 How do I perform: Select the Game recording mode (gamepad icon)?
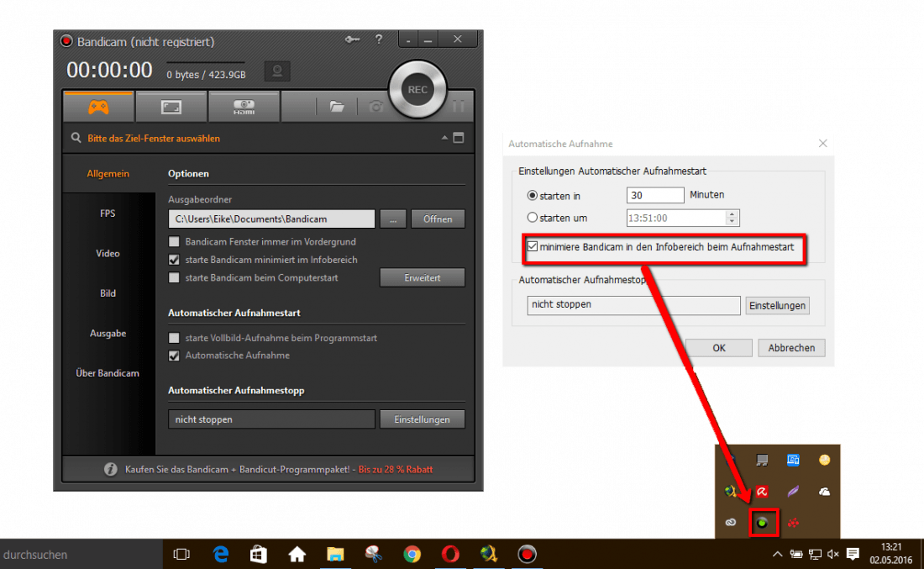[x=97, y=106]
